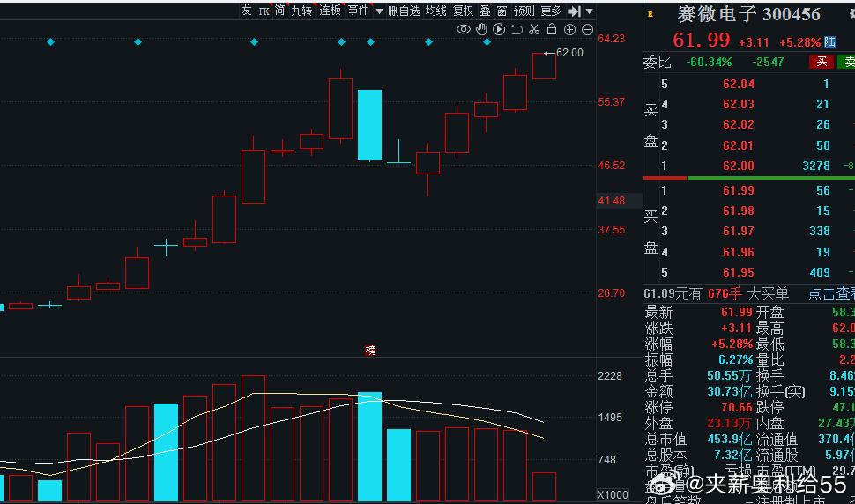Click the 发 toolbar button
Image resolution: width=855 pixels, height=504 pixels.
[246, 11]
